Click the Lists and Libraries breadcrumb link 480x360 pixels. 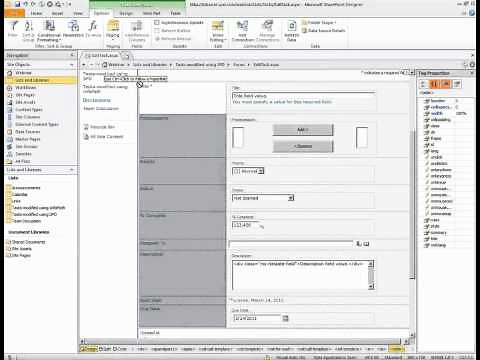pos(150,65)
